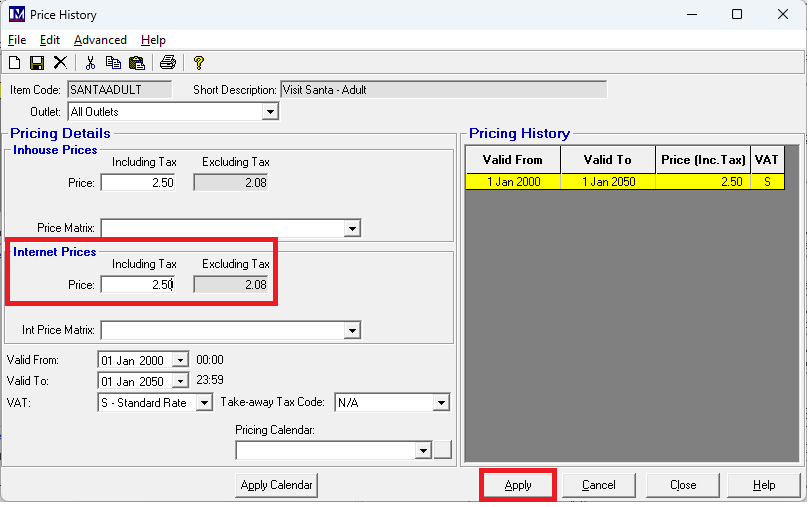
Task: Click the Internet Excluding Tax price field
Action: pyautogui.click(x=231, y=285)
